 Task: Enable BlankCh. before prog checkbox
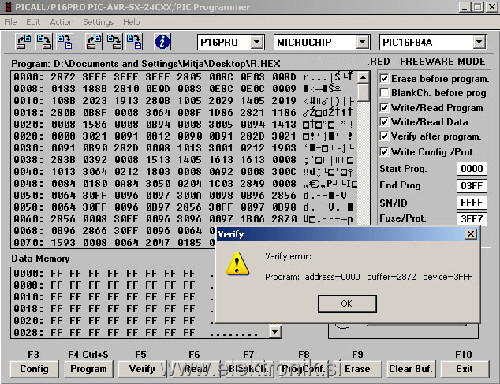[x=384, y=92]
